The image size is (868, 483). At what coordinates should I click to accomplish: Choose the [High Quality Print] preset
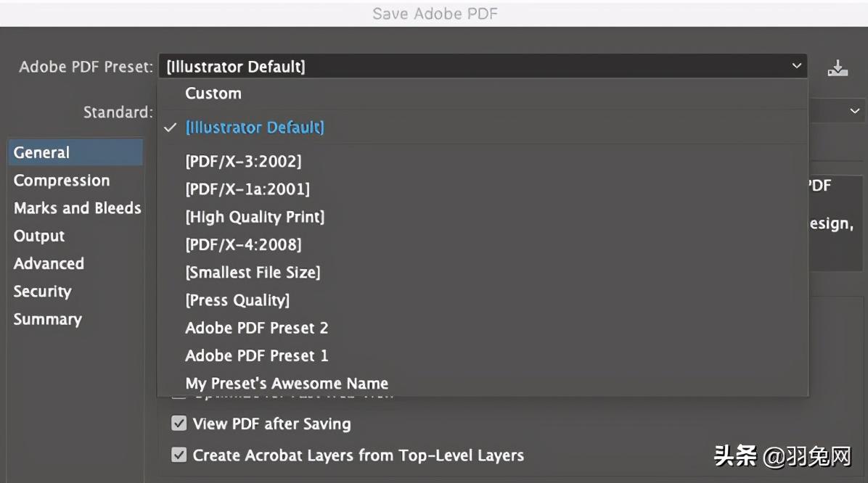255,217
